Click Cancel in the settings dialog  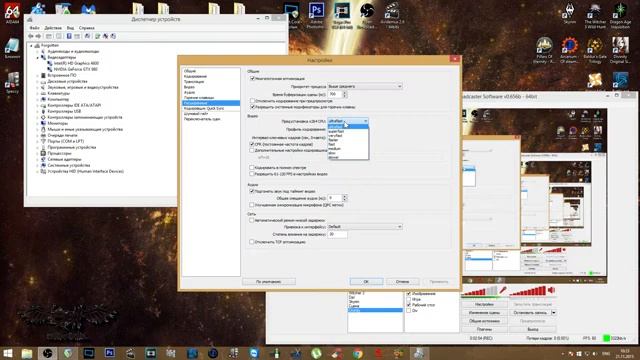[402, 282]
